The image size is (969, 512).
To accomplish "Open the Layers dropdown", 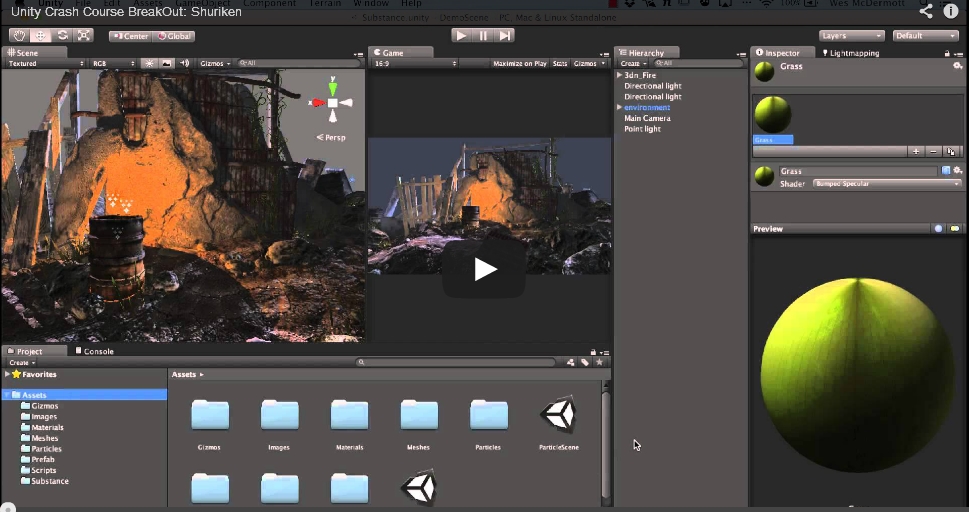I will coord(851,35).
